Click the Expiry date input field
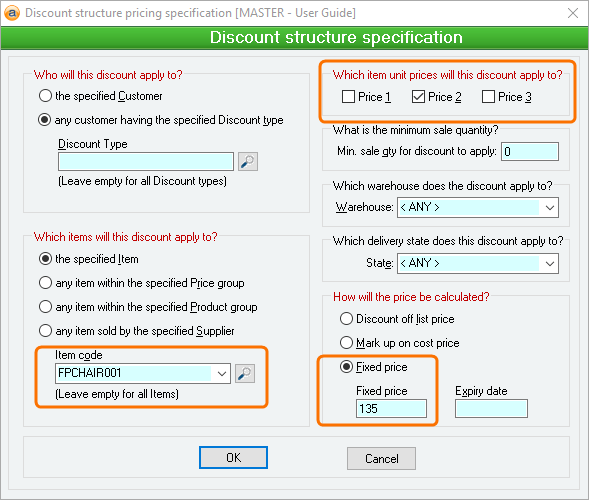 tap(491, 409)
